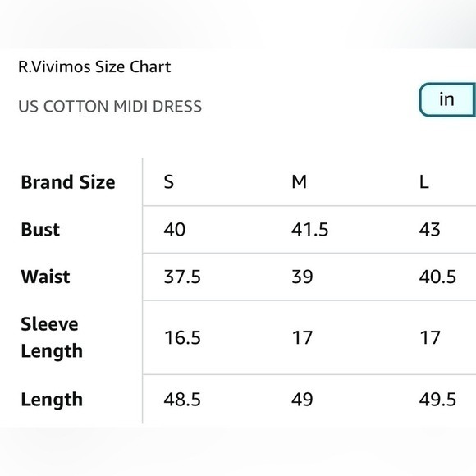Image resolution: width=476 pixels, height=476 pixels.
Task: Click the Bust row label
Action: [40, 229]
